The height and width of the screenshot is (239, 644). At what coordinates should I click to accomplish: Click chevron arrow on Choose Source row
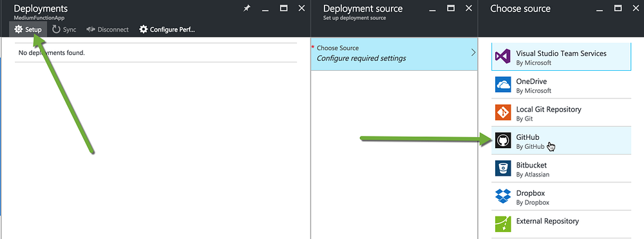click(x=473, y=53)
